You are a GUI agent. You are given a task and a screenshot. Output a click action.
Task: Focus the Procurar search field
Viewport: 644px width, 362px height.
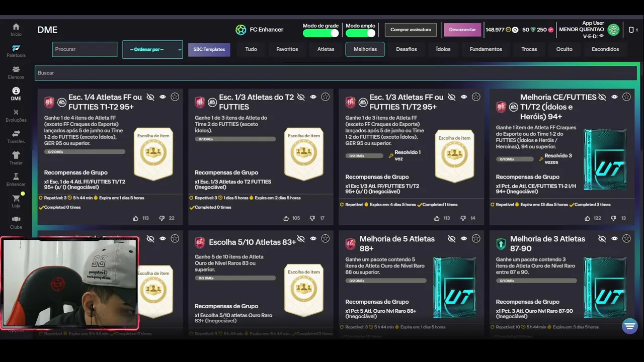pos(85,49)
